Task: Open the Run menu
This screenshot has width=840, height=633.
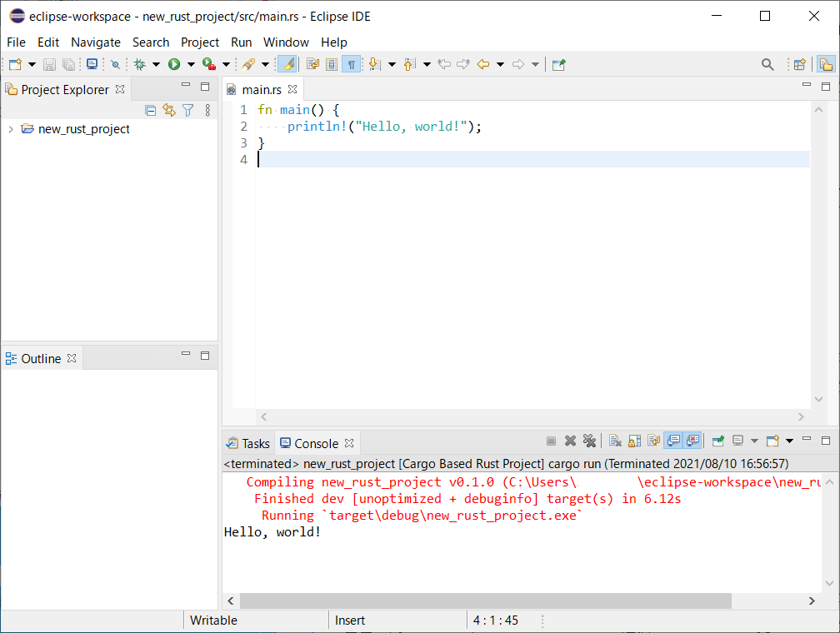Action: coord(241,42)
